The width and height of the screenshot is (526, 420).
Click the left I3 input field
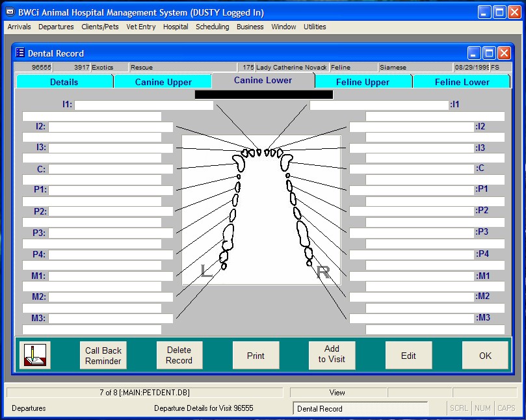coord(111,148)
